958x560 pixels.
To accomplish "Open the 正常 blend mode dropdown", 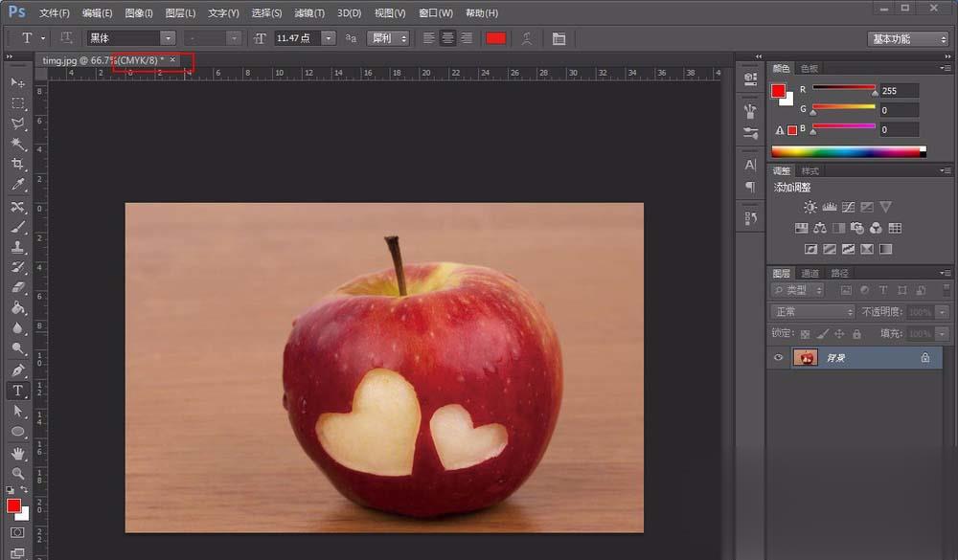I will (812, 312).
